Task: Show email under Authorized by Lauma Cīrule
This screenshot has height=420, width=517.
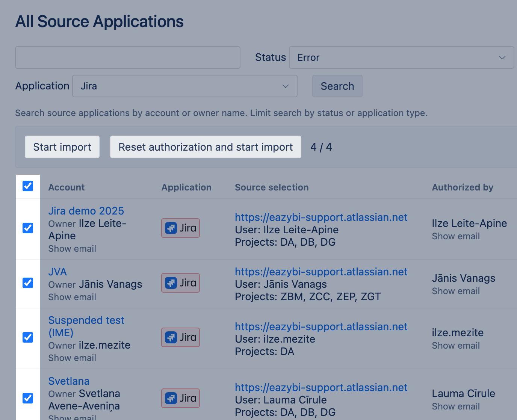Action: tap(456, 406)
